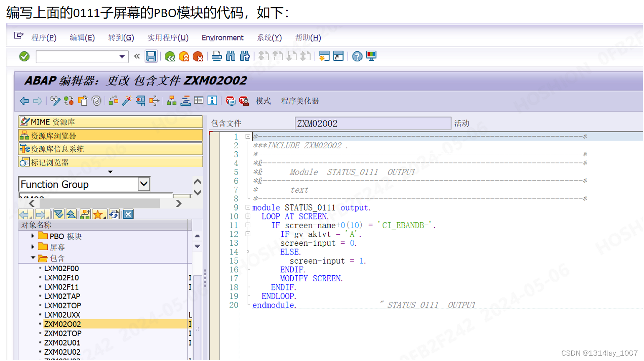The image size is (644, 361).
Task: Click the tree list scroll-down arrow
Action: point(198,247)
